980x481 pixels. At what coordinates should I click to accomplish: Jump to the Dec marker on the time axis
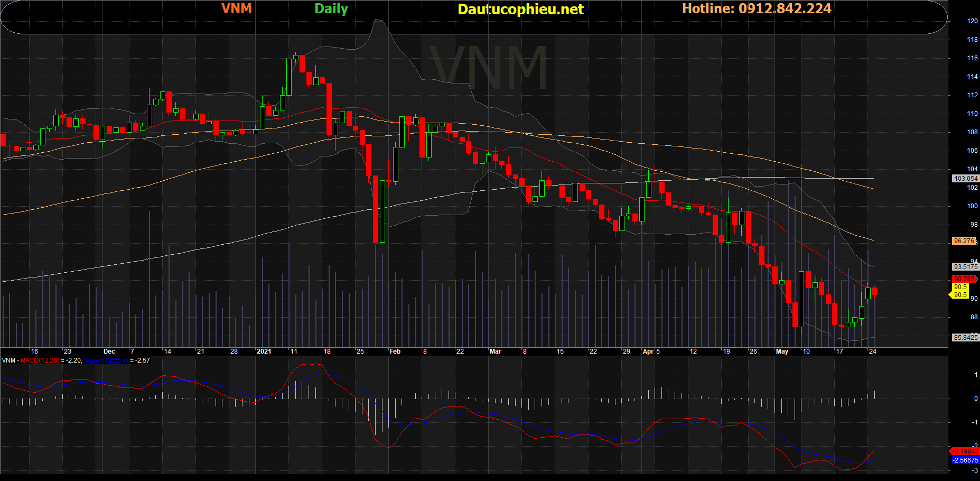(x=109, y=351)
